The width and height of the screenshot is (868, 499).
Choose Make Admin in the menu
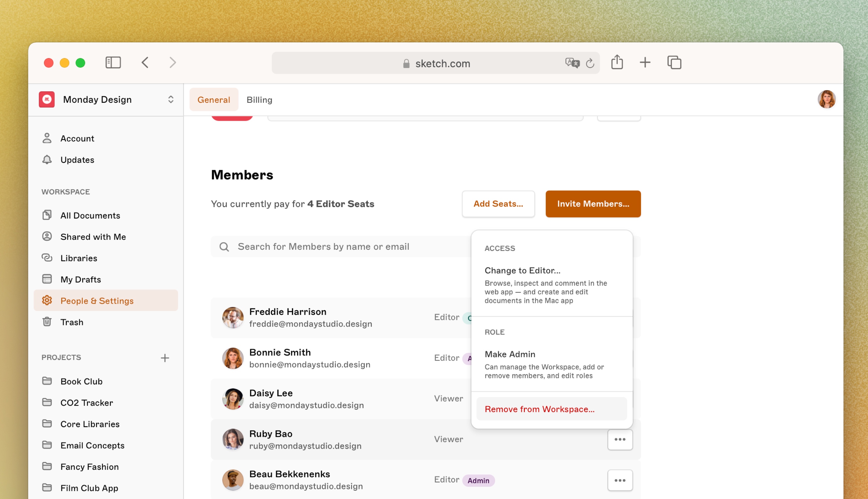click(551, 364)
